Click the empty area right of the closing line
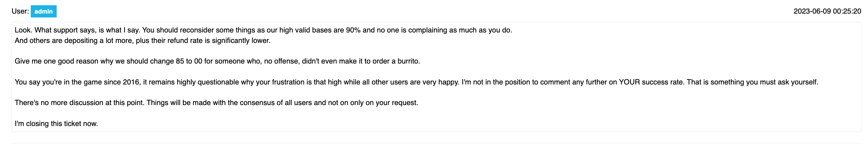The height and width of the screenshot is (148, 868). coord(479,124)
